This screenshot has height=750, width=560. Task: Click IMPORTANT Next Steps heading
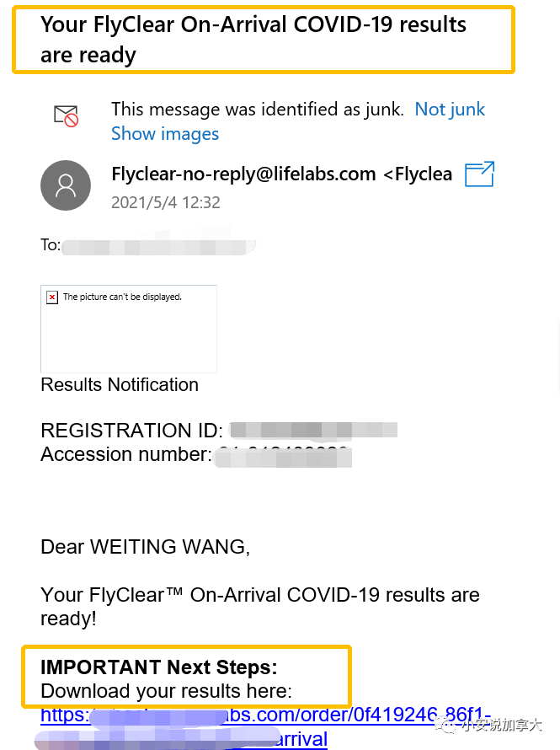(159, 667)
